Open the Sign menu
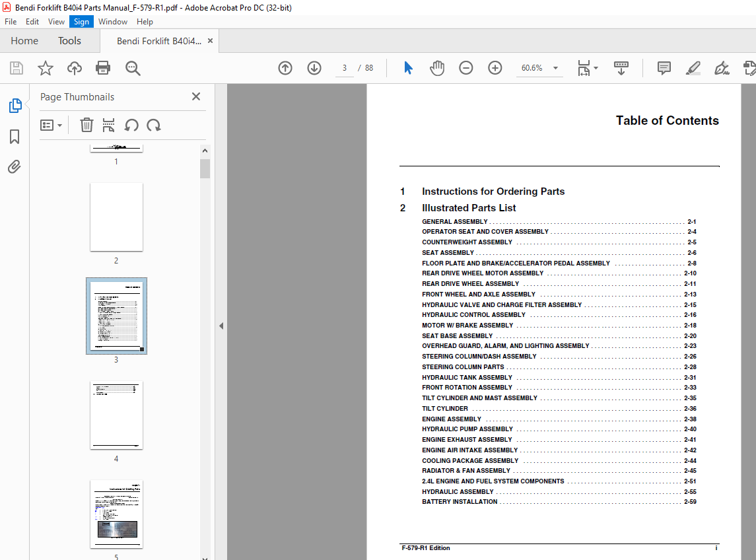This screenshot has height=560, width=756. tap(81, 22)
